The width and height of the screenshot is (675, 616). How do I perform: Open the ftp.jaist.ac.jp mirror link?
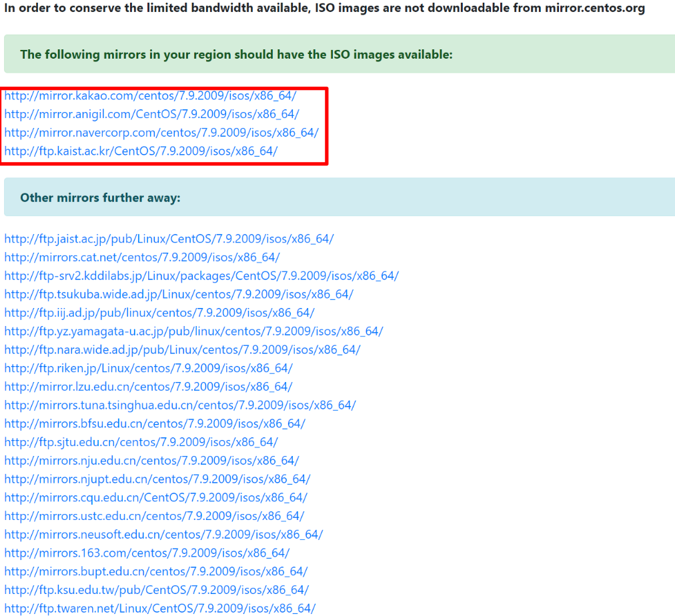coord(169,239)
